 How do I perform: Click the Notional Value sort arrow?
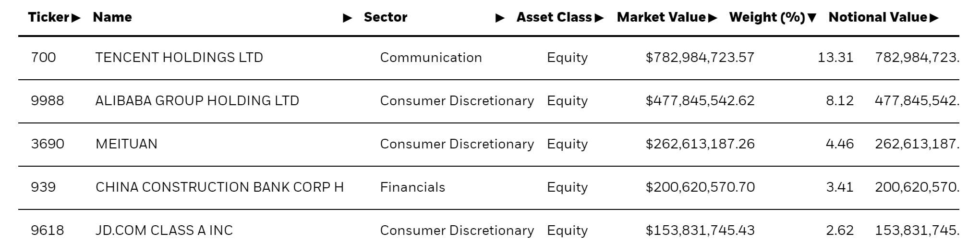(933, 18)
